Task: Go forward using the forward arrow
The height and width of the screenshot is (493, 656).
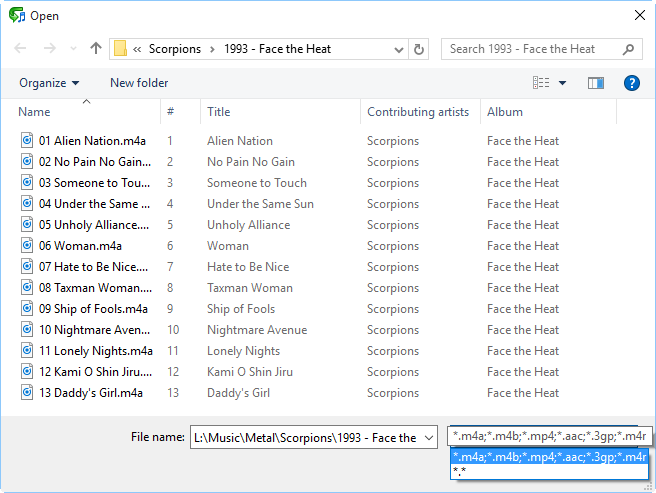Action: [50, 49]
